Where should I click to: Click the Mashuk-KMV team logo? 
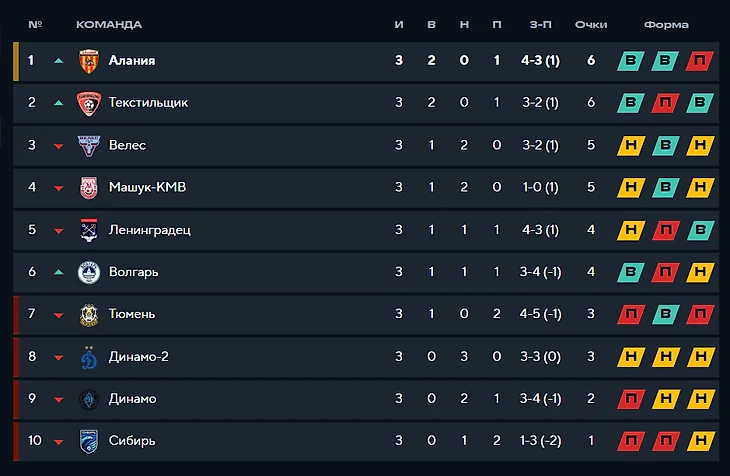click(x=89, y=188)
